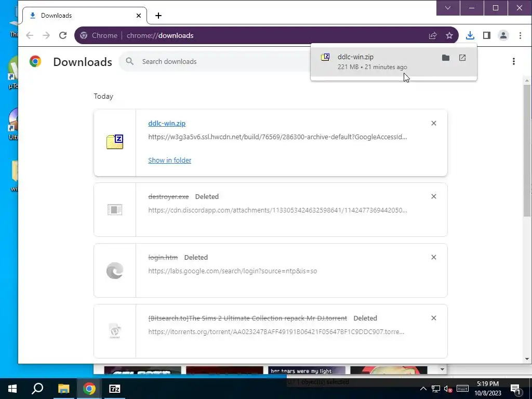Screen dimensions: 532x399
Task: Click the destroyer.exe file icon
Action: coord(115,210)
